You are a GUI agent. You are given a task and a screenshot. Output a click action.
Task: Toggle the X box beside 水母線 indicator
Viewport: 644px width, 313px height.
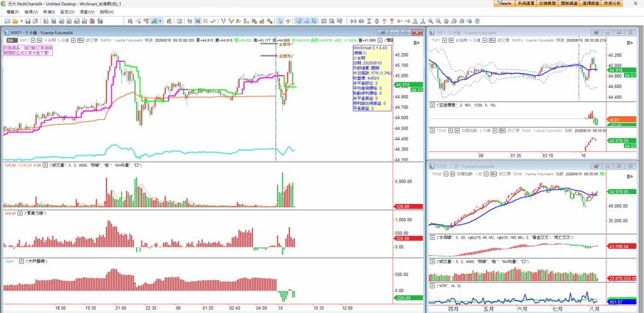click(x=432, y=237)
